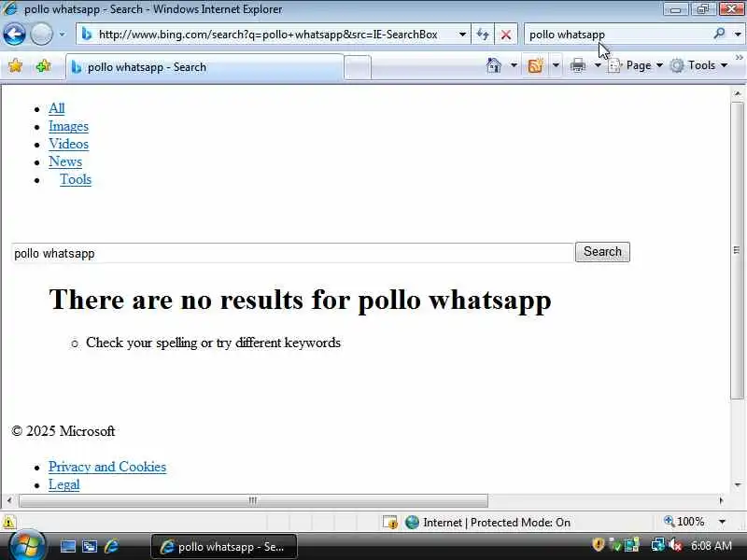
Task: Click the muted volume speaker tray icon
Action: click(x=675, y=544)
